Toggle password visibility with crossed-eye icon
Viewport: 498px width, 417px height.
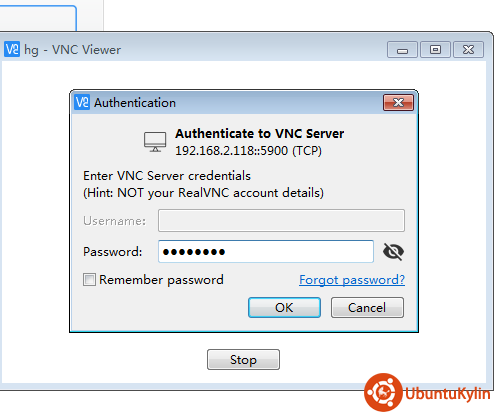click(393, 251)
